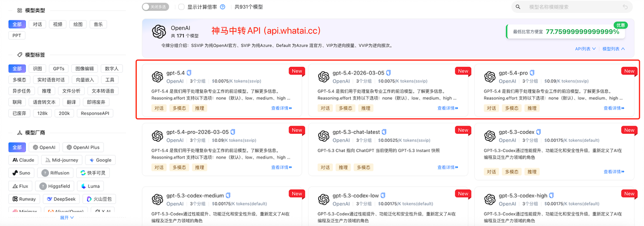
Task: Toggle the 关闭多选 switch
Action: coord(155,7)
